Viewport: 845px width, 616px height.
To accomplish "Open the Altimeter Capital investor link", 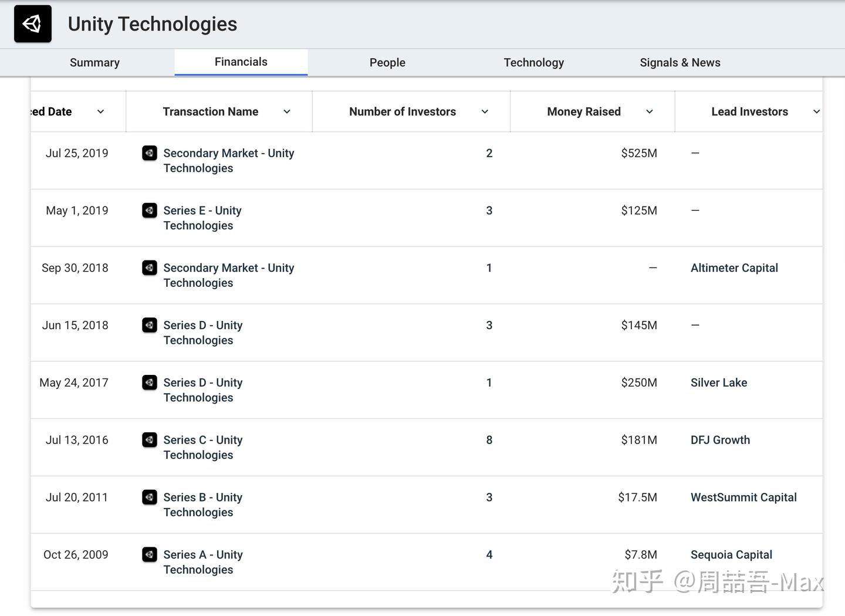I will pos(734,268).
